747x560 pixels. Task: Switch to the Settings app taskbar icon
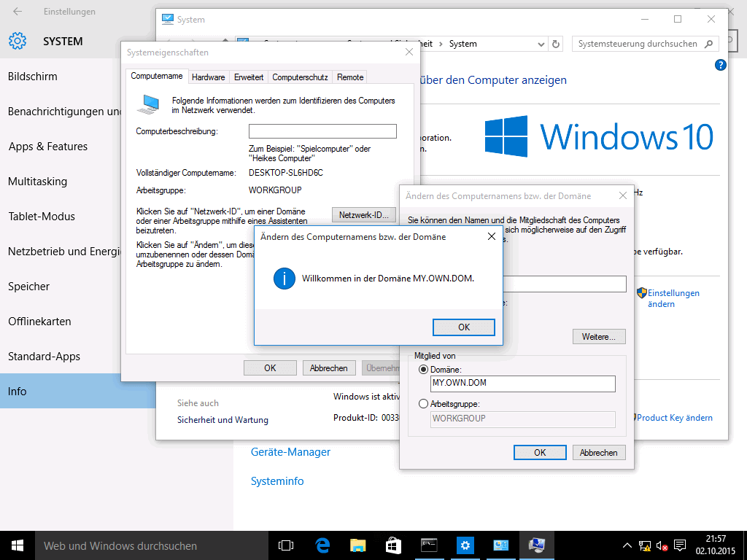(x=465, y=545)
